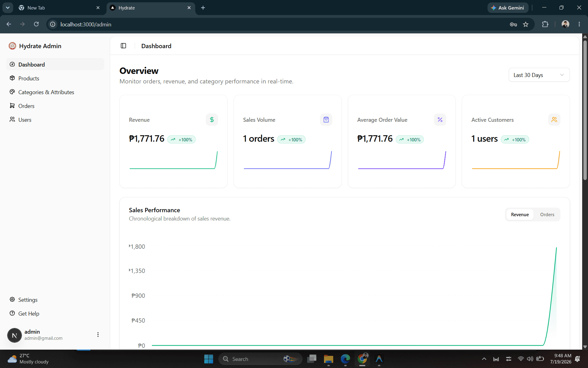Viewport: 588px width, 368px height.
Task: Show hidden system tray icons
Action: pos(484,359)
